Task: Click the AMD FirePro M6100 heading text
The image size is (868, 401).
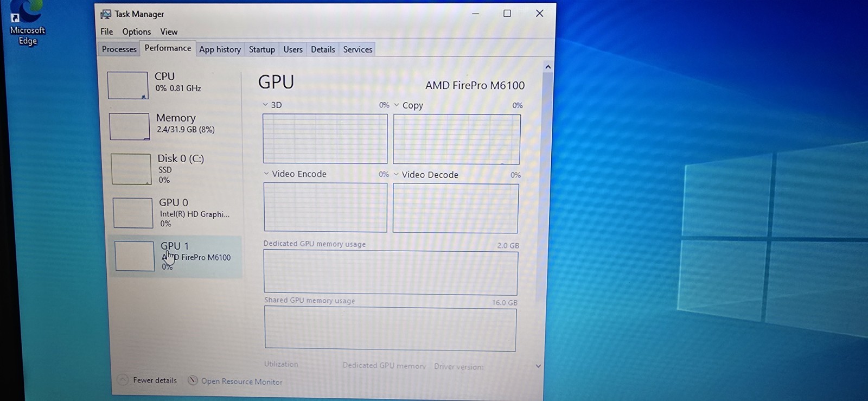Action: click(x=475, y=85)
